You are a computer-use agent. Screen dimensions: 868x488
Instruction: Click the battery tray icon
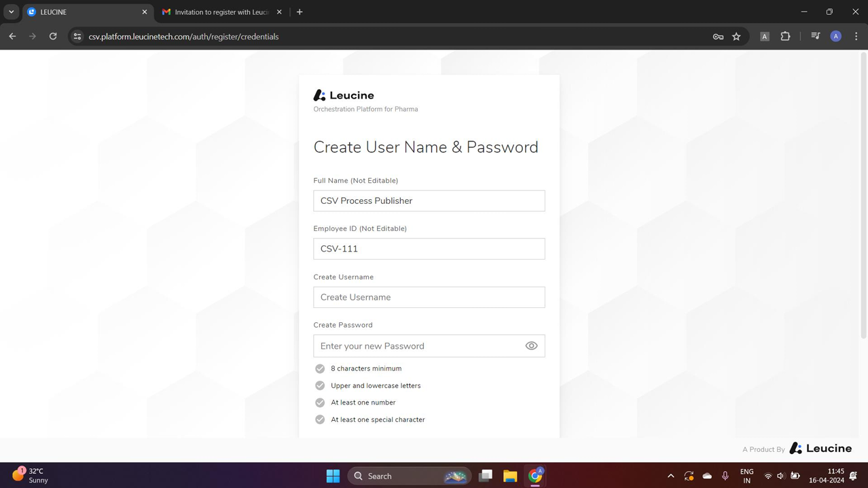(x=795, y=476)
